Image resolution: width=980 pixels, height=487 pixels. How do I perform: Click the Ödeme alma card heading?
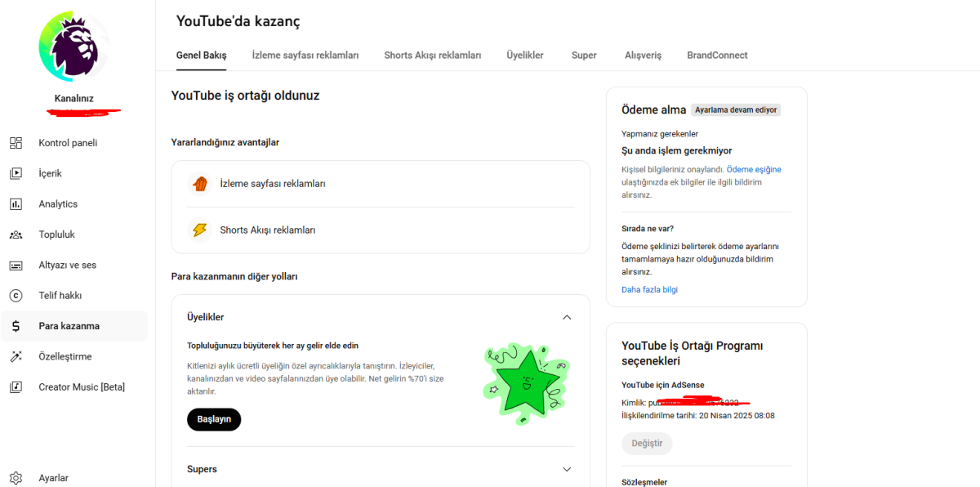click(x=653, y=109)
